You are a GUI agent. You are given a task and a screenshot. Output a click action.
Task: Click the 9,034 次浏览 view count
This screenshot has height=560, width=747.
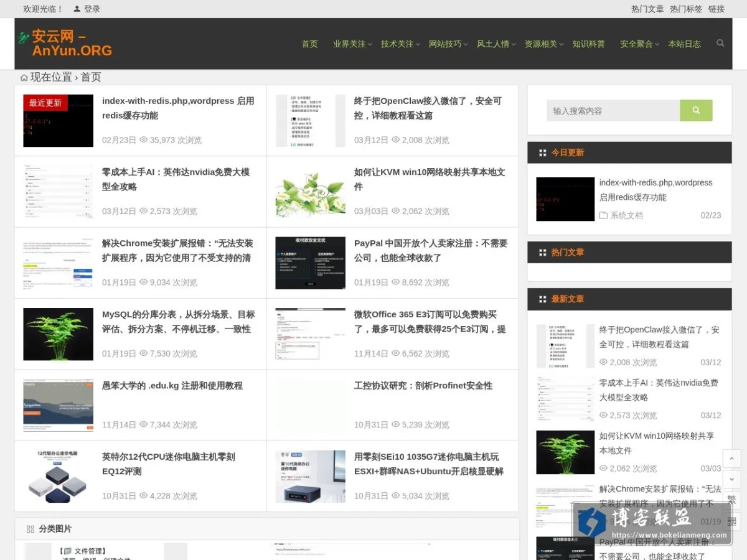[174, 282]
